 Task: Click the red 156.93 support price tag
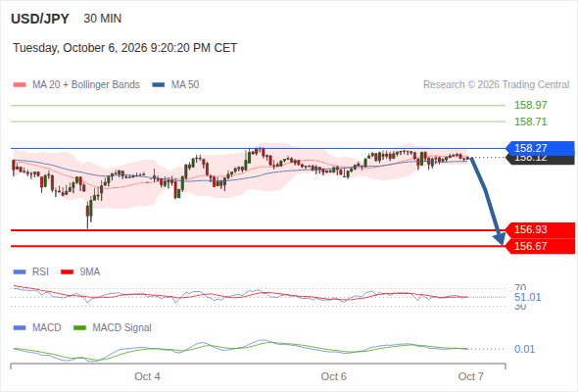coord(540,229)
